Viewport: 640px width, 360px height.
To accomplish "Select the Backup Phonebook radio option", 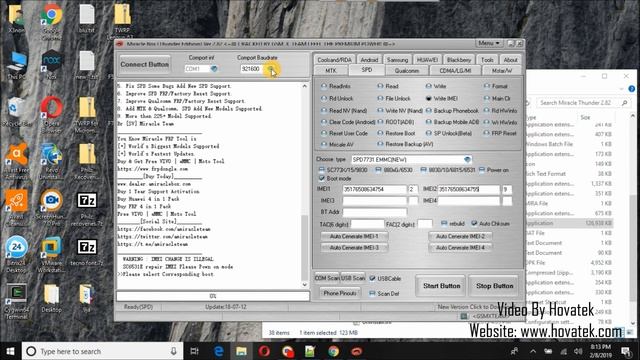I will 452,111.
